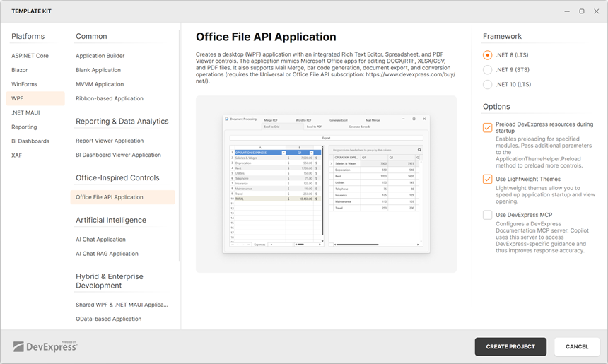Click the Office-Inspired Controls header

117,178
